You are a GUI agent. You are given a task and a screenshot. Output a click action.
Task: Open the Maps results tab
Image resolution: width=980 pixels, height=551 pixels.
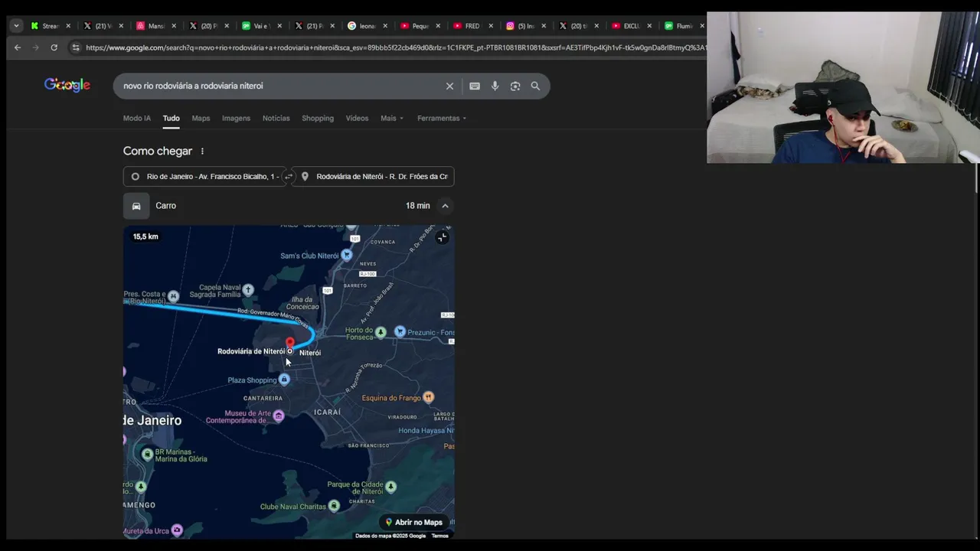pos(201,118)
